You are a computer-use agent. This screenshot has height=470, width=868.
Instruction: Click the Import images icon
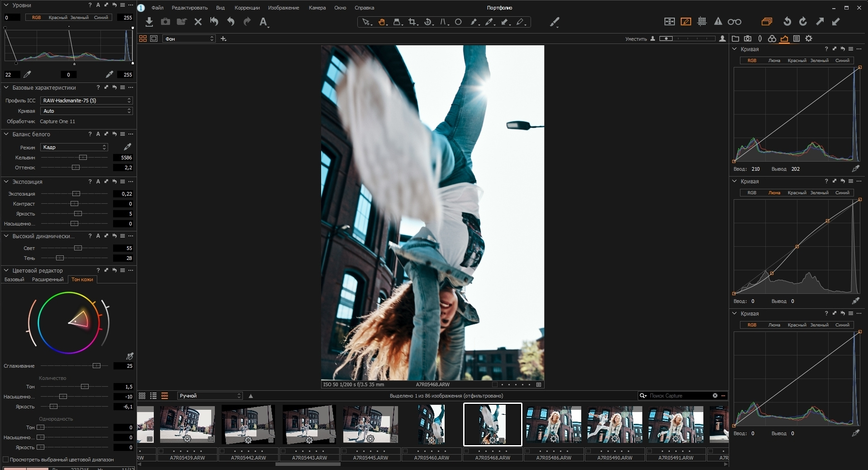149,22
